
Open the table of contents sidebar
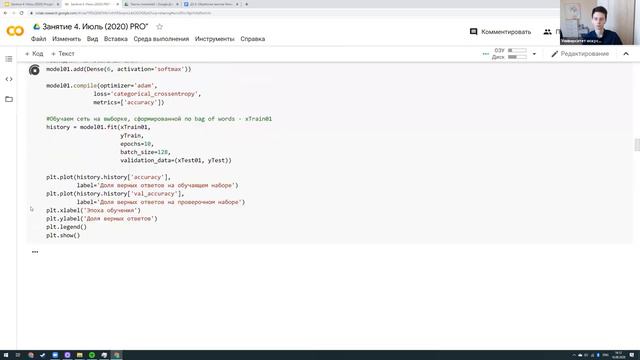[9, 59]
